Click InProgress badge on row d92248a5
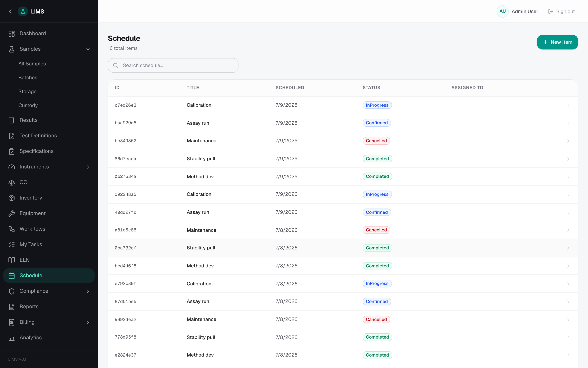This screenshot has height=368, width=588. (377, 194)
